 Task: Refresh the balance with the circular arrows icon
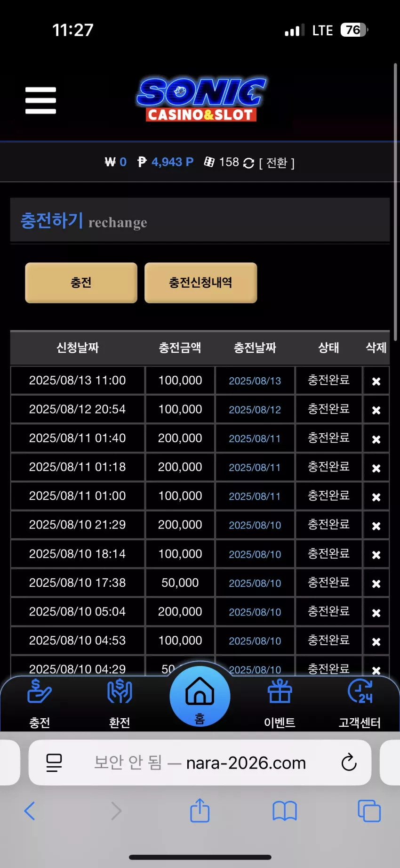[x=248, y=163]
